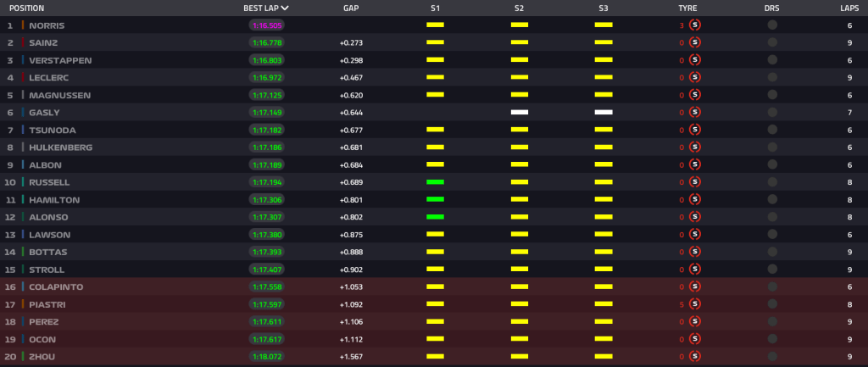868x367 pixels.
Task: Select driver name TSUNODA
Action: tap(53, 130)
